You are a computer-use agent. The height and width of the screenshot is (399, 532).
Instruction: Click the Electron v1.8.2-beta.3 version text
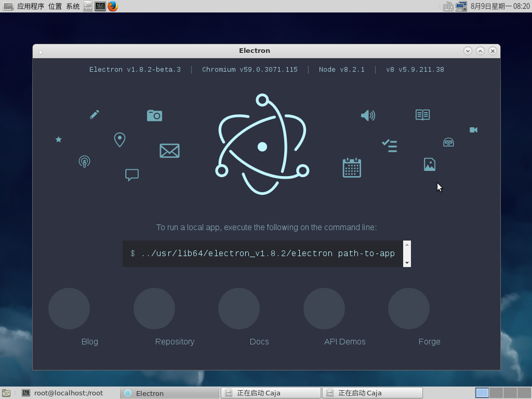coord(135,70)
